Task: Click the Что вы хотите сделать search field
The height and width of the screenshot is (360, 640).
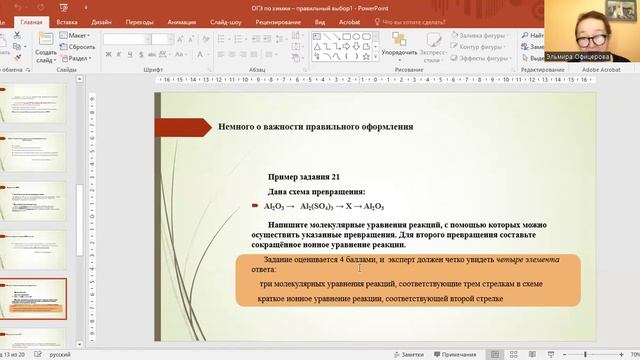Action: pos(410,22)
